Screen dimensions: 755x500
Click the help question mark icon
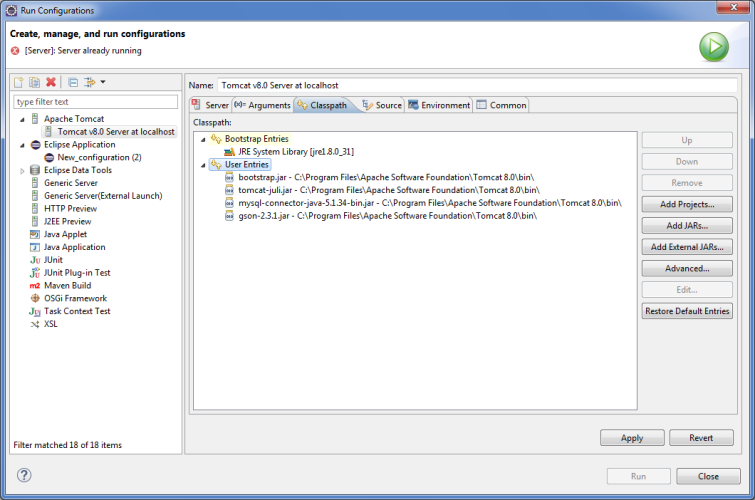pyautogui.click(x=24, y=475)
